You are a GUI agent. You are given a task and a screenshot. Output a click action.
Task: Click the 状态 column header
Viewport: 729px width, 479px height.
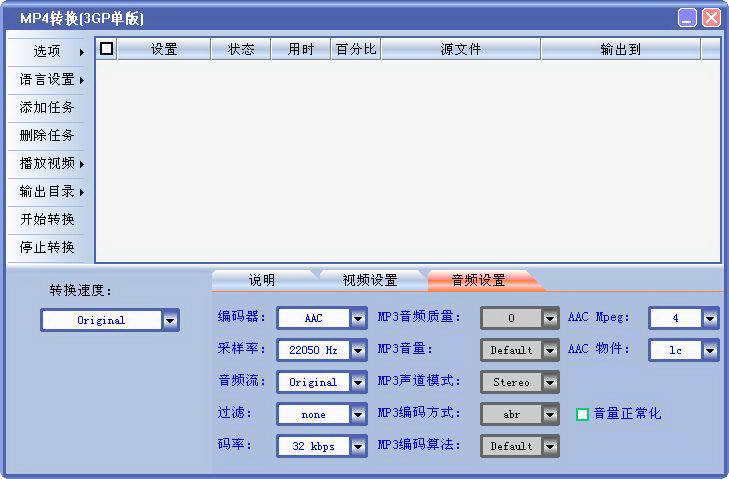(241, 49)
